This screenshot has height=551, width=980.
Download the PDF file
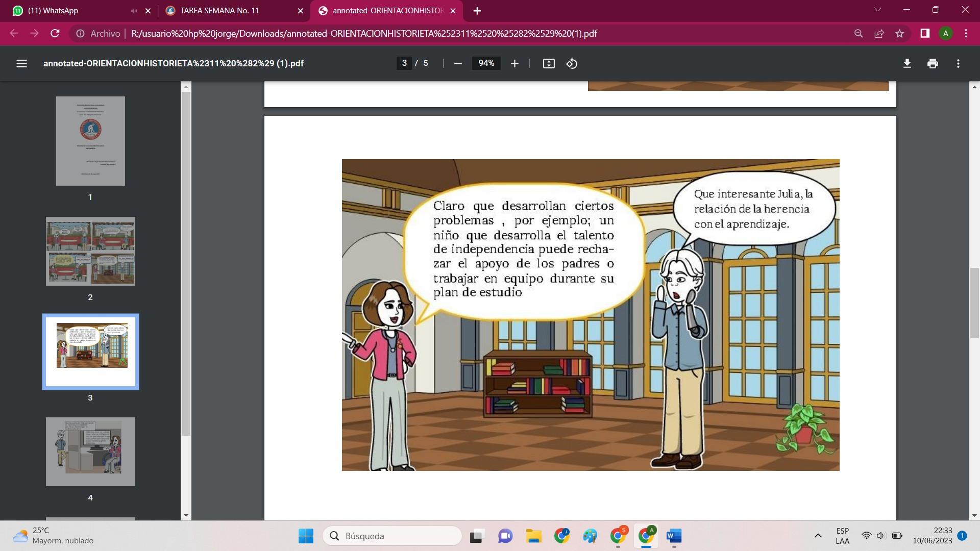click(907, 63)
